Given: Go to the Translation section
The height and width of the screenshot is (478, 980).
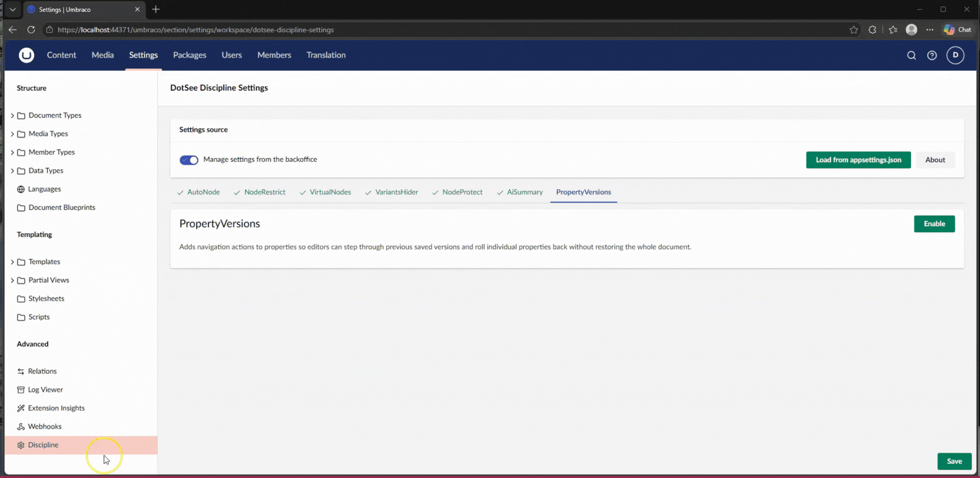Looking at the screenshot, I should (x=326, y=55).
